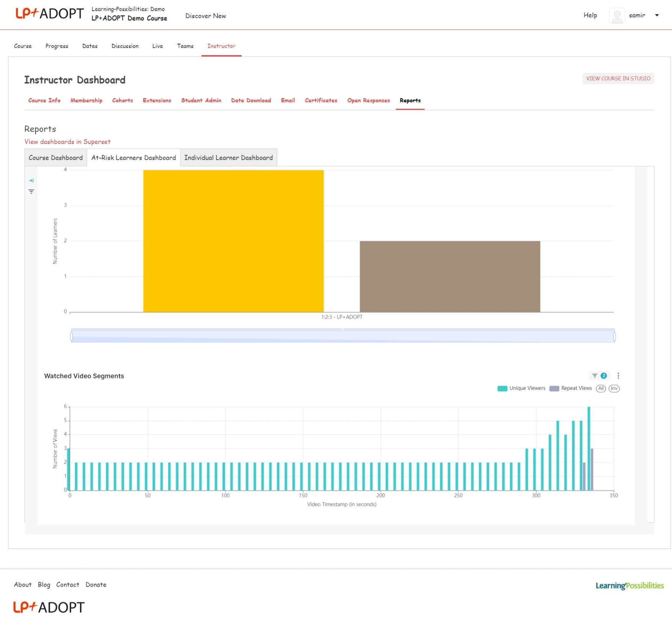Click the LP+ADOPT header logo

[x=49, y=13]
